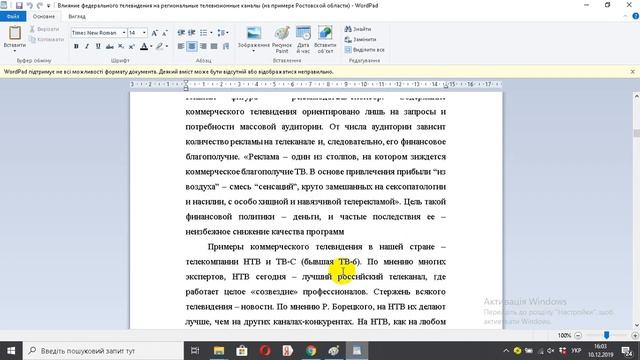Click the Paste (Вставити) clipboard icon
640x360 pixels.
(x=15, y=33)
